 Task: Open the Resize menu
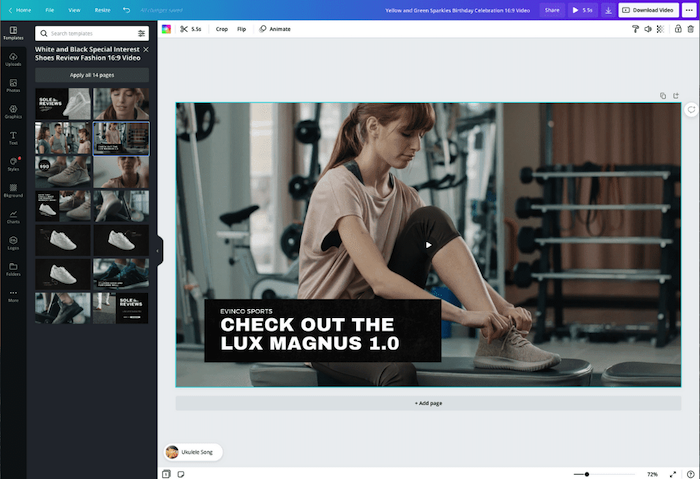[102, 10]
